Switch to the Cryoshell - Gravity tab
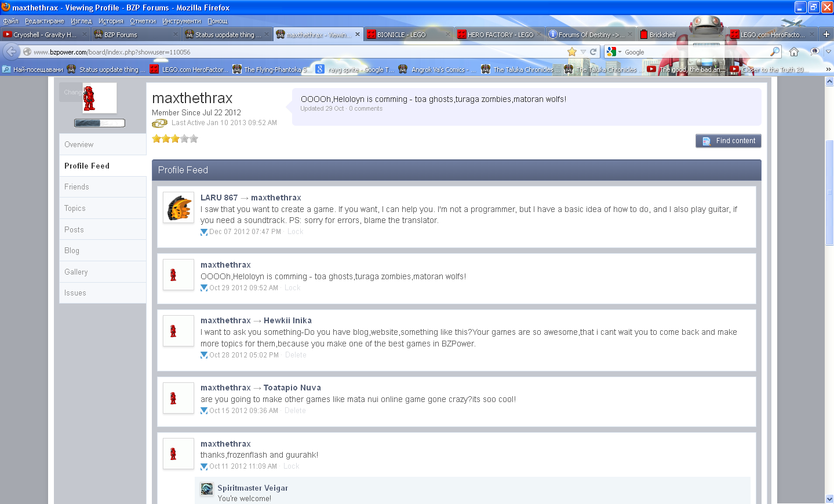 pos(45,35)
